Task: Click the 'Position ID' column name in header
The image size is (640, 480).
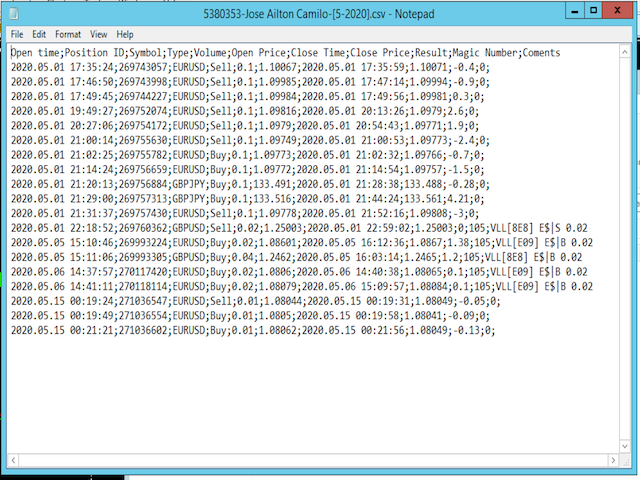Action: coord(94,53)
